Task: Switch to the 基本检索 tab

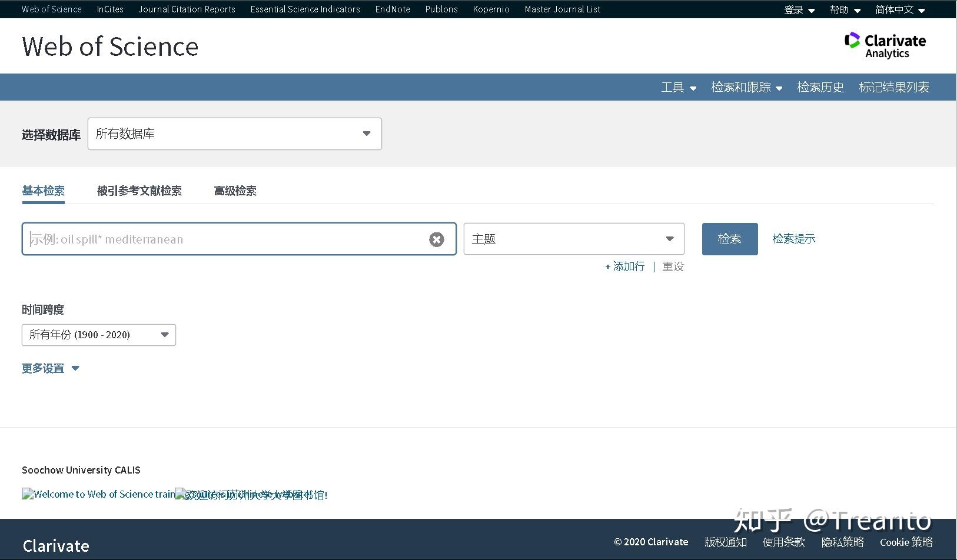Action: pyautogui.click(x=44, y=191)
